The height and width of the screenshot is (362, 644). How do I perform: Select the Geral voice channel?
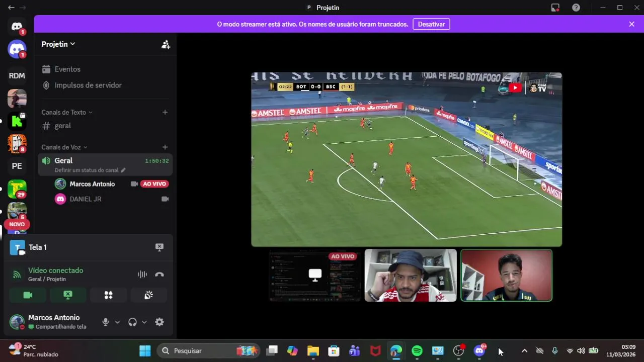(x=105, y=164)
